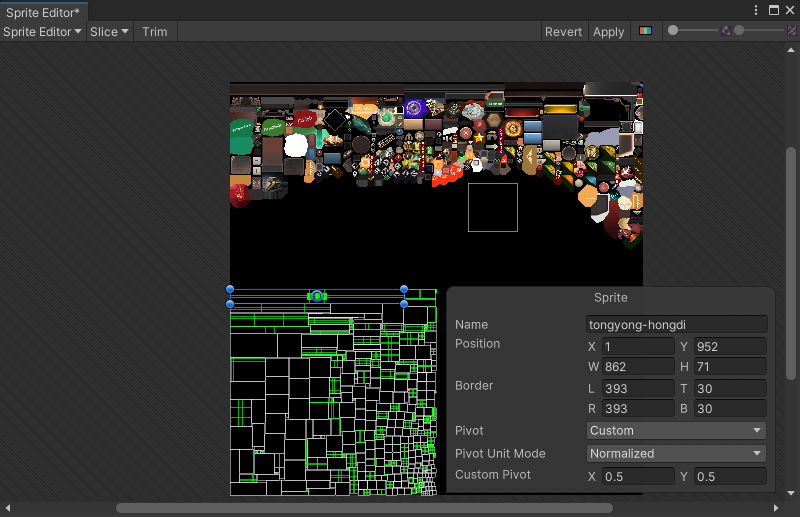The height and width of the screenshot is (517, 800).
Task: Click the top-right blue resize handle of selection
Action: click(404, 289)
